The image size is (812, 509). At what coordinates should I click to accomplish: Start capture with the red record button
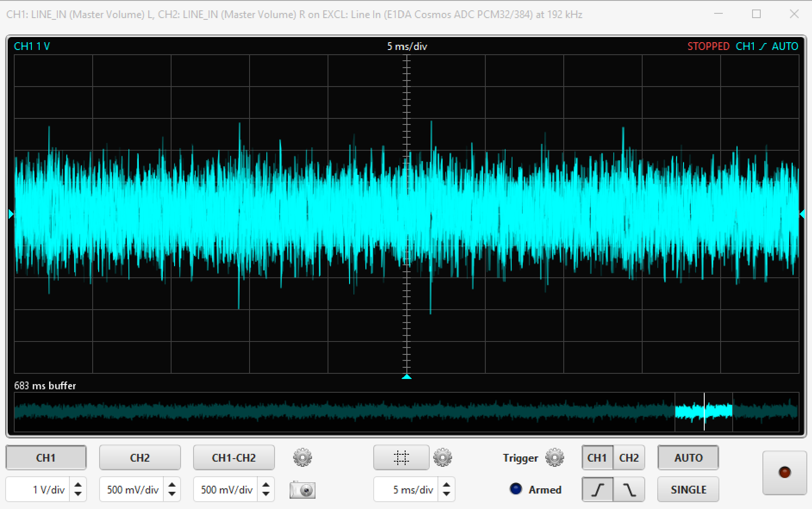[x=784, y=472]
